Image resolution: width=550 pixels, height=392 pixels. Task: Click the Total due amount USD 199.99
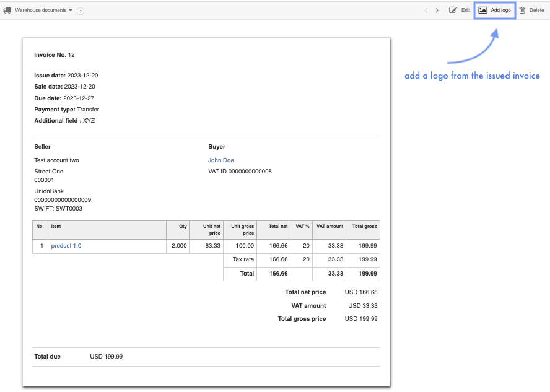(x=106, y=357)
